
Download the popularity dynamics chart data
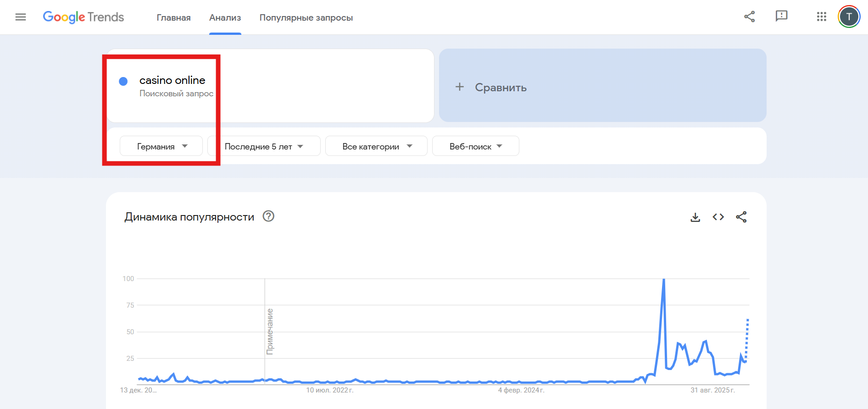tap(696, 217)
